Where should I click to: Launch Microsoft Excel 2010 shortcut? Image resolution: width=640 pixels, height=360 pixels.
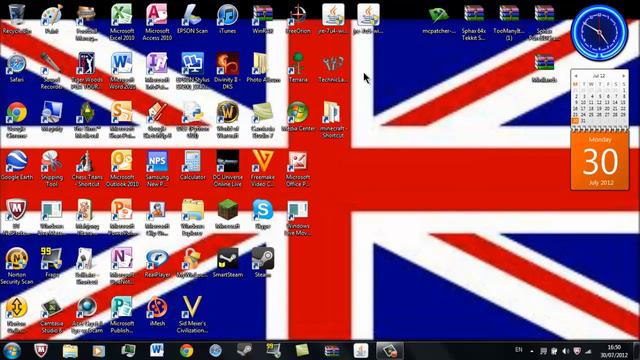tap(122, 22)
